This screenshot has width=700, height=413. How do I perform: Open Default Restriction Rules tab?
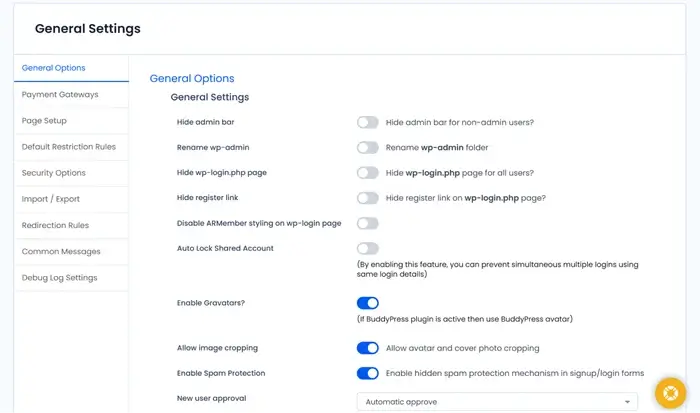tap(69, 146)
